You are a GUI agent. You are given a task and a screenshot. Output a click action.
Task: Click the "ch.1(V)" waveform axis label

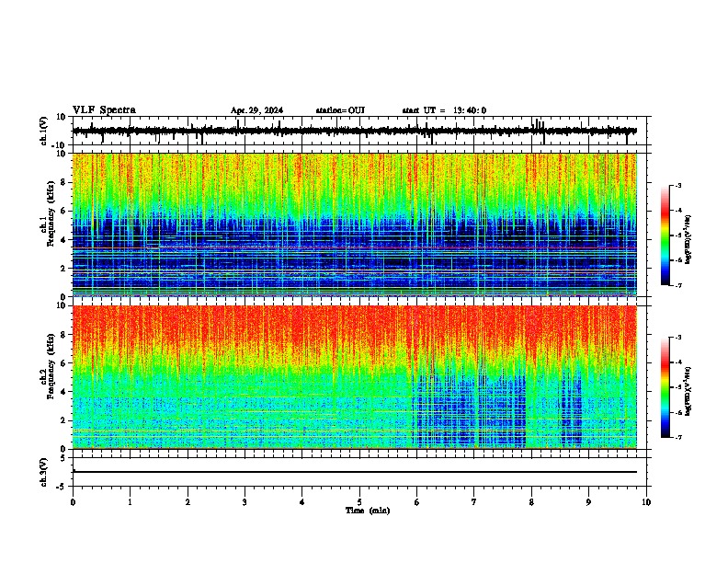44,131
